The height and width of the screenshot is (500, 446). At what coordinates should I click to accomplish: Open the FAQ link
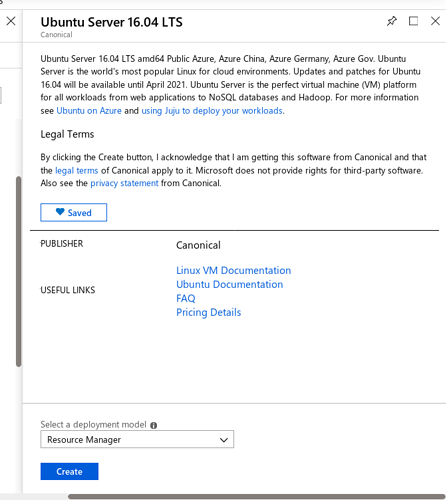point(186,298)
